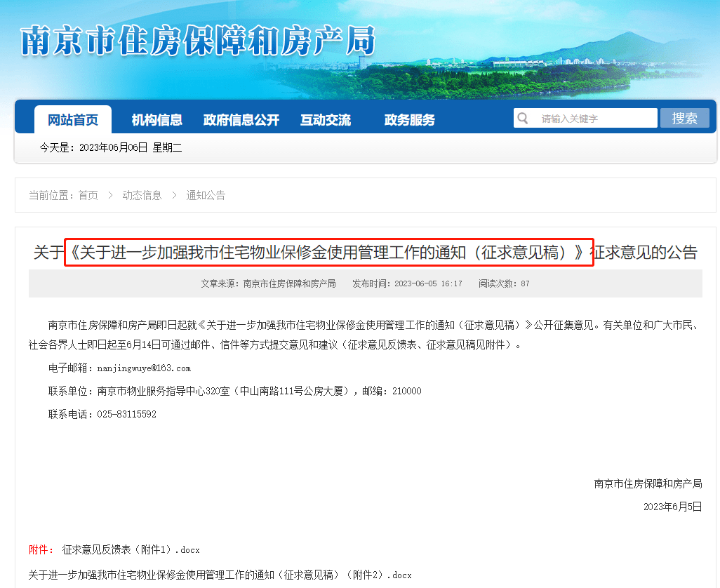Click the phone number 025-83115592

coord(127,415)
